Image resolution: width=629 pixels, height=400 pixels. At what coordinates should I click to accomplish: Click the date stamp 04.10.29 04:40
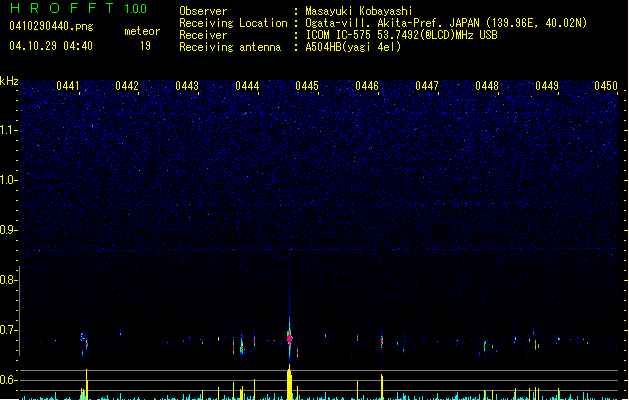click(x=51, y=46)
